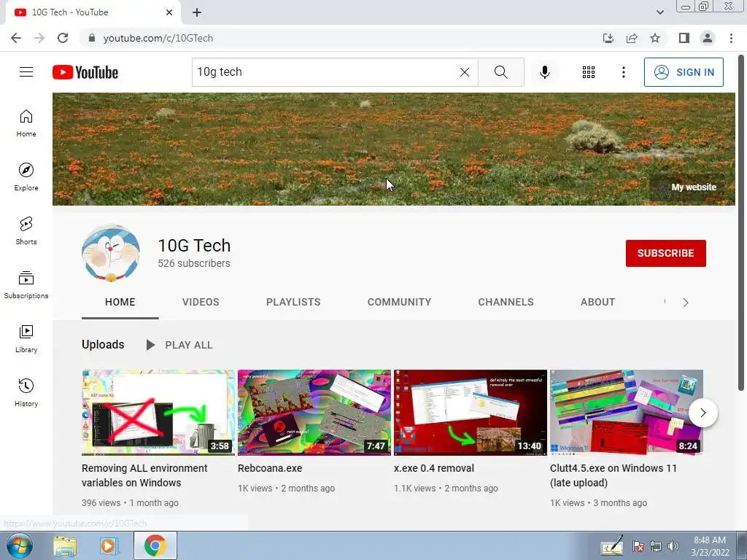Click the page vertical scrollbar
The image size is (747, 560).
(741, 223)
